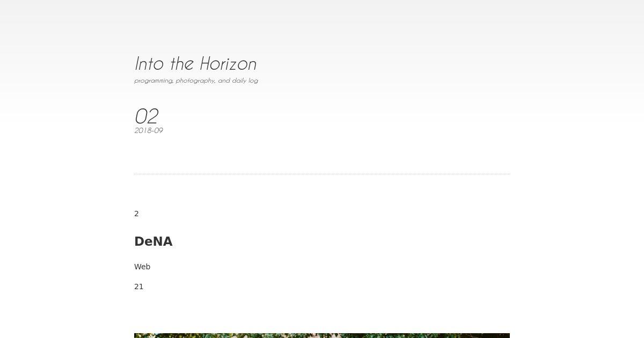Click the 2018-09 date label
The image size is (644, 338).
tap(149, 130)
